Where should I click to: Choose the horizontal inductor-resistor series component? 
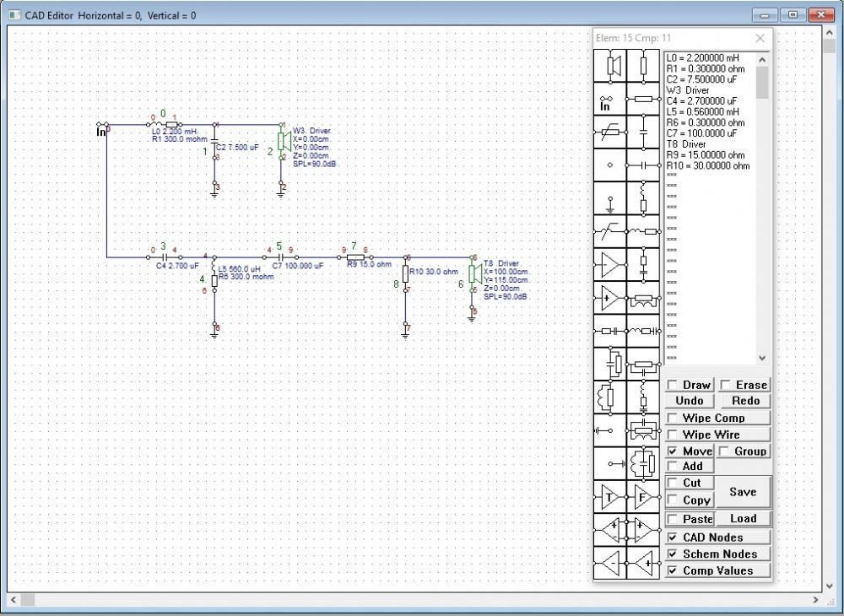click(643, 231)
